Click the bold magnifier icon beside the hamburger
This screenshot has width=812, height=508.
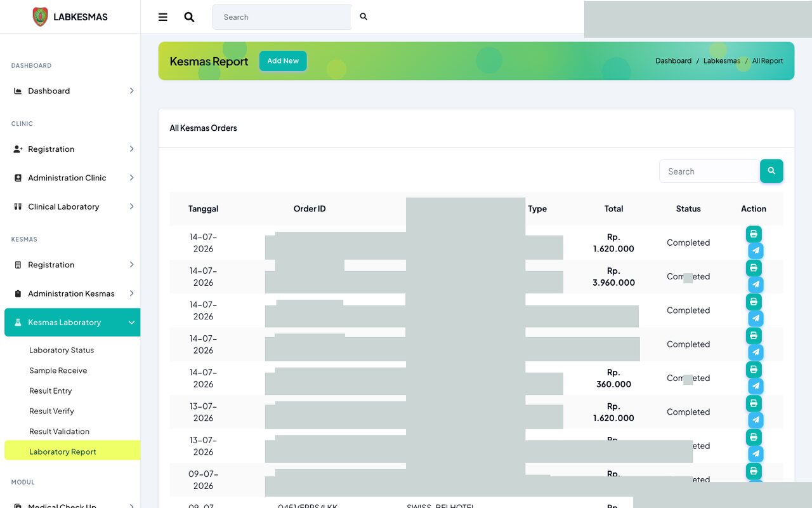point(189,17)
